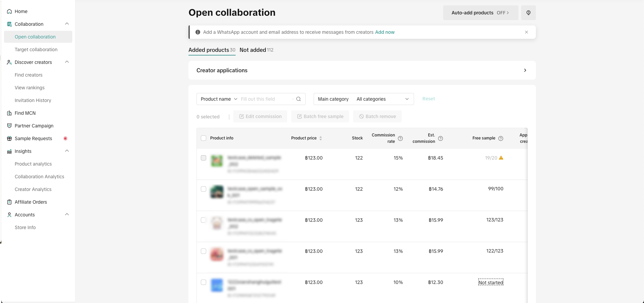Click the Free sample help icon
The image size is (644, 303).
point(501,138)
